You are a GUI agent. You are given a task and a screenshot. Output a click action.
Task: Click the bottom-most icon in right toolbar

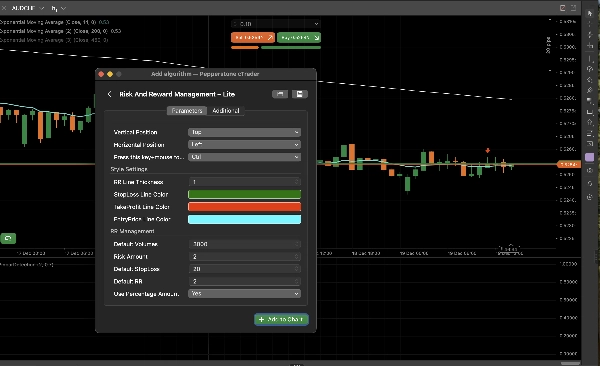pyautogui.click(x=590, y=197)
